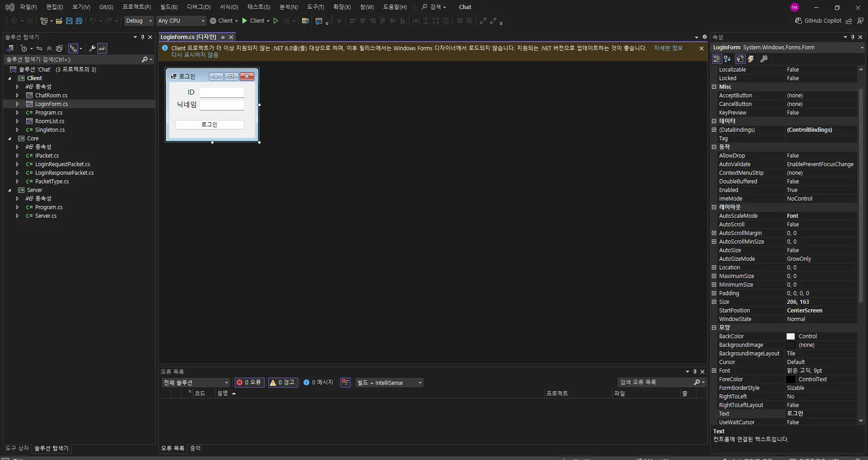Sort properties alphabetically with the A-Z icon

pos(727,59)
